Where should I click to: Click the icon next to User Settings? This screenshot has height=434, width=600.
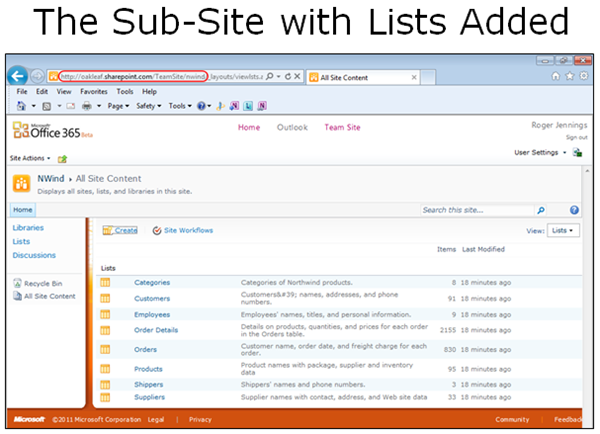pos(577,153)
